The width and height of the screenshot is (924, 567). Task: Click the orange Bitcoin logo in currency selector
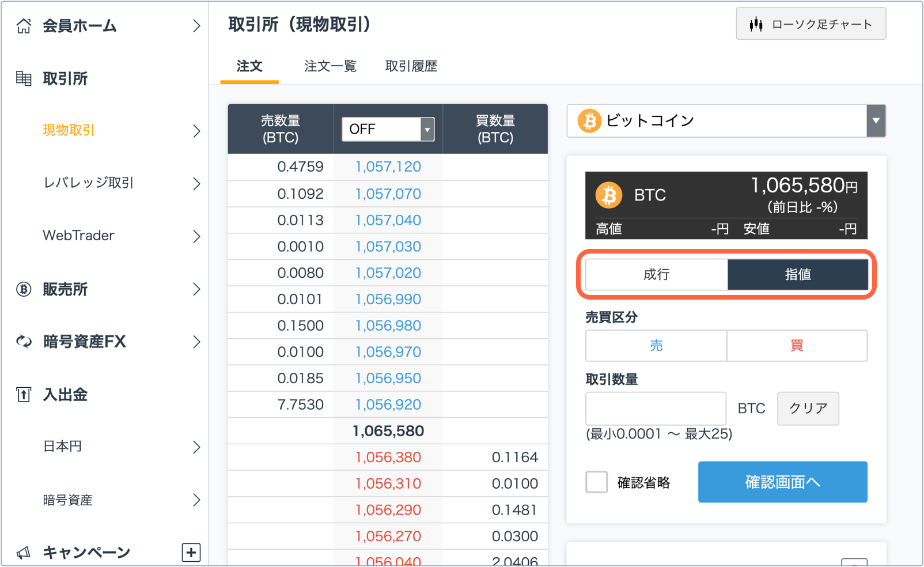coord(589,121)
